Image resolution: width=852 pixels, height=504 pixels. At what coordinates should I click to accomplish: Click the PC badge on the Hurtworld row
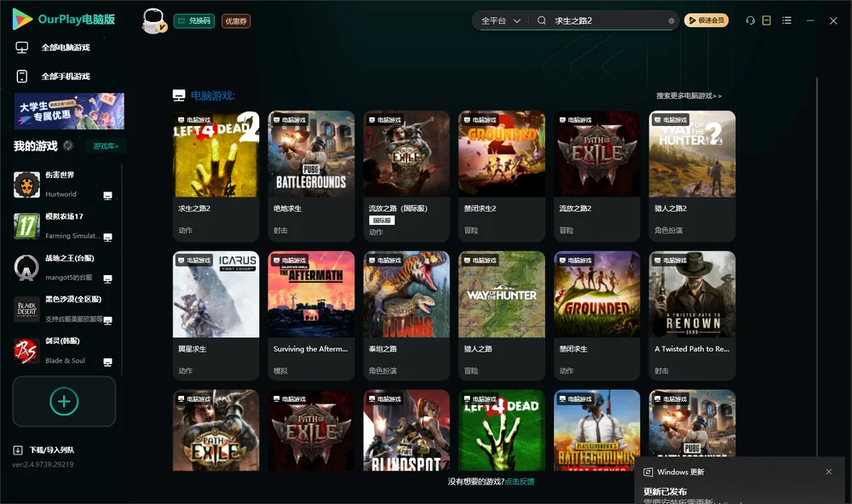point(107,196)
